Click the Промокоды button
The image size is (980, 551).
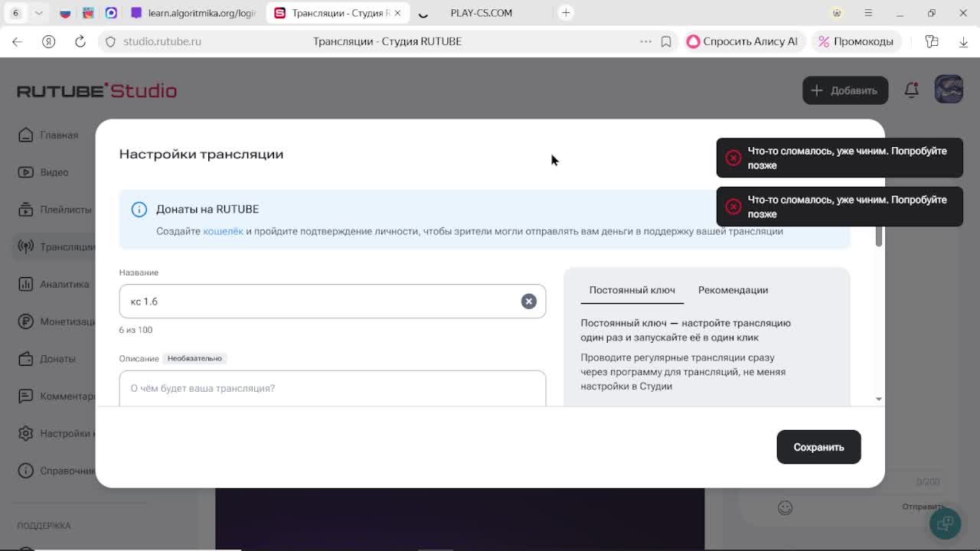point(855,41)
